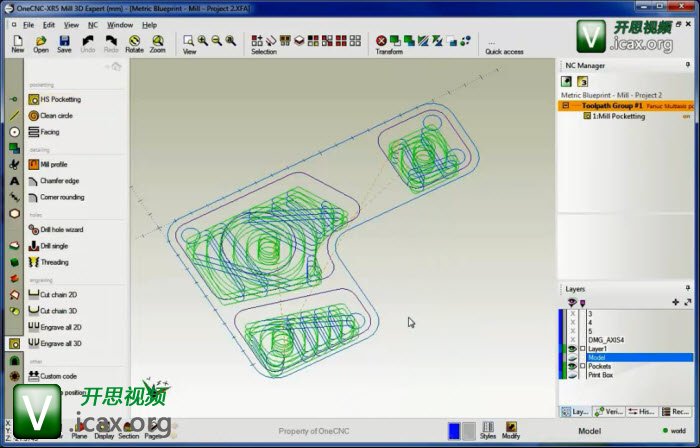Click the red cancel Transform icon
Image resolution: width=700 pixels, height=448 pixels.
point(381,41)
